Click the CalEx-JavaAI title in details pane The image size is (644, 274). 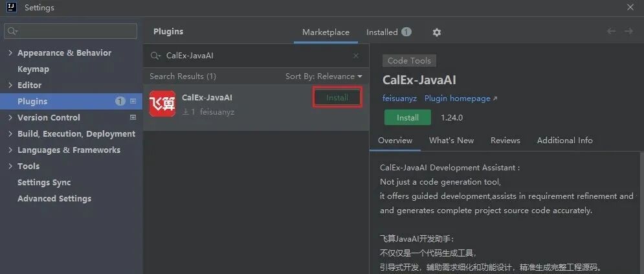(x=419, y=80)
